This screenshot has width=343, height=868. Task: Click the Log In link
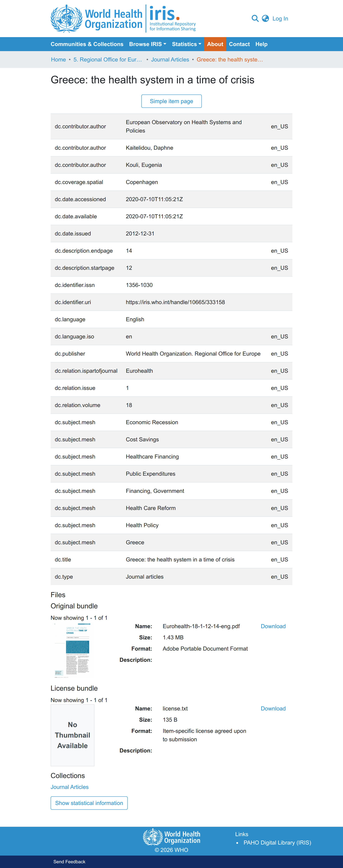(x=280, y=19)
